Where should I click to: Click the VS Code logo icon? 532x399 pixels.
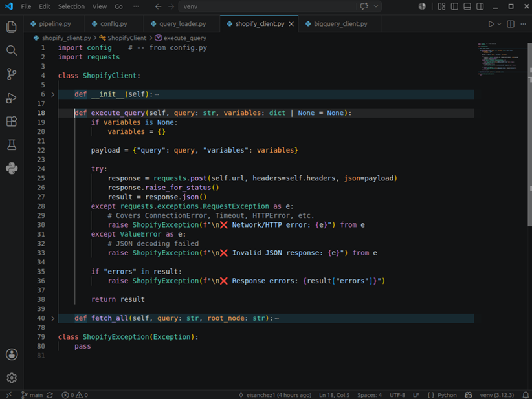click(x=9, y=6)
